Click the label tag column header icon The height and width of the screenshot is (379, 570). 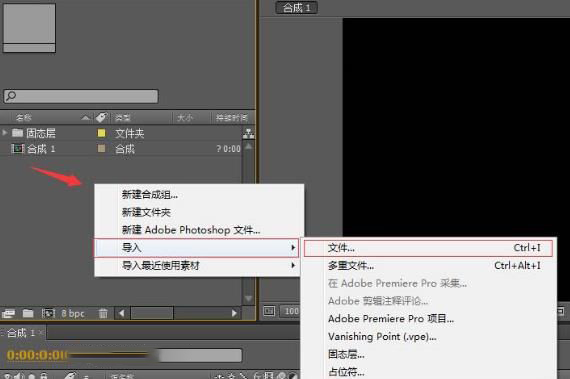pos(101,117)
